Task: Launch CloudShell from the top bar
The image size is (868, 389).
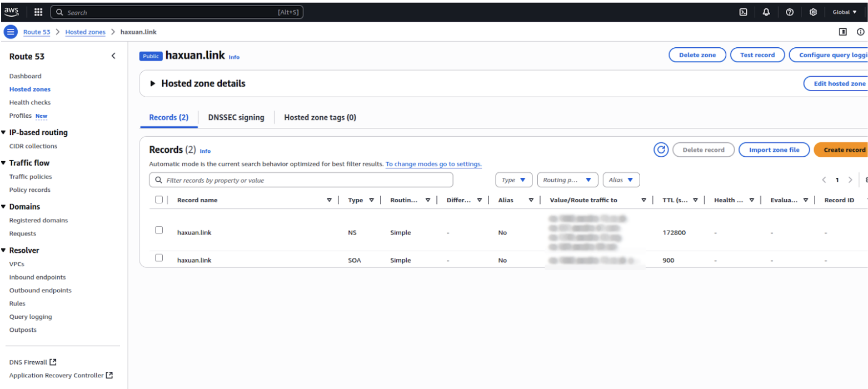Action: coord(743,12)
